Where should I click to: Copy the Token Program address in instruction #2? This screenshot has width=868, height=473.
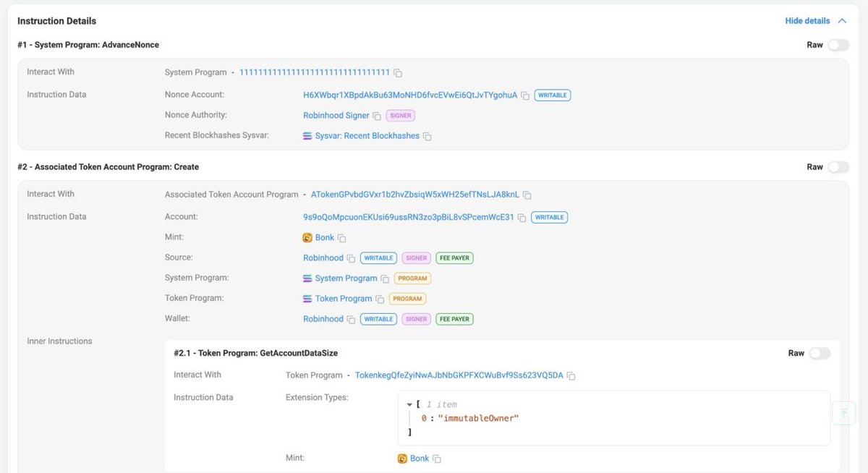380,299
